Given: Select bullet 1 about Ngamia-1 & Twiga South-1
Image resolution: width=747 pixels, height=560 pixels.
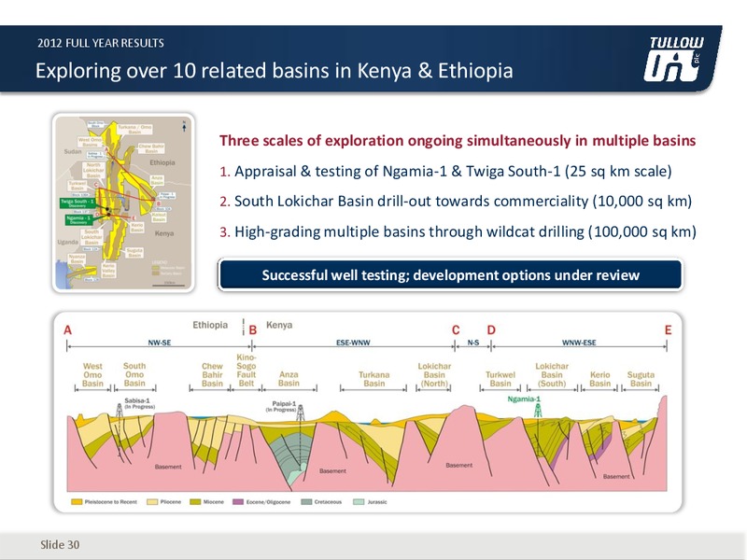Looking at the screenshot, I should point(445,171).
